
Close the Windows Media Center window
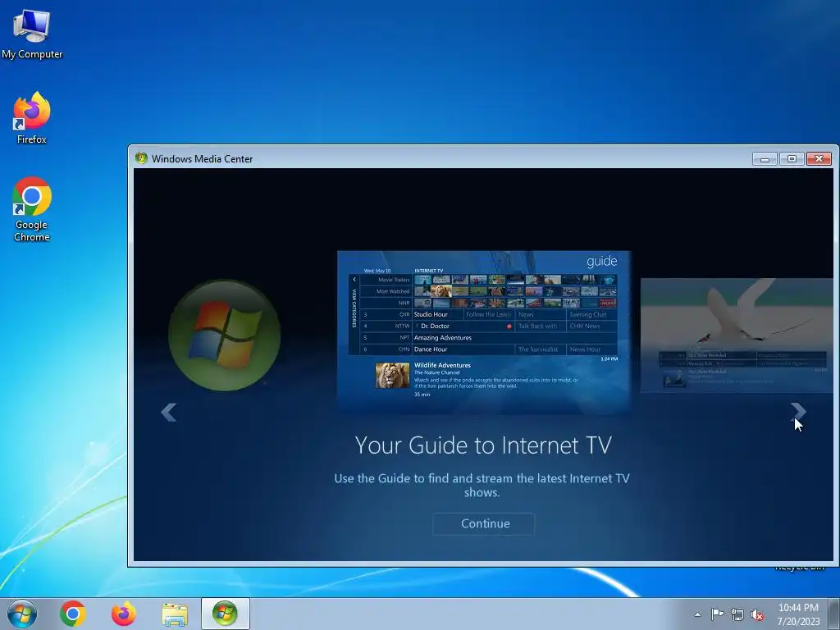819,158
